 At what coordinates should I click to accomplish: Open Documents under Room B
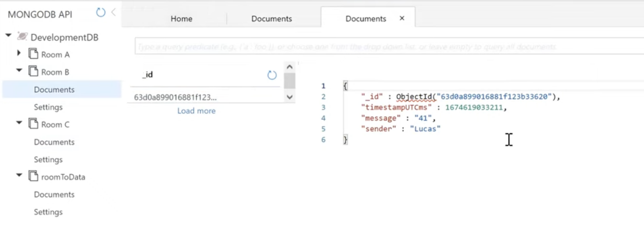(54, 89)
